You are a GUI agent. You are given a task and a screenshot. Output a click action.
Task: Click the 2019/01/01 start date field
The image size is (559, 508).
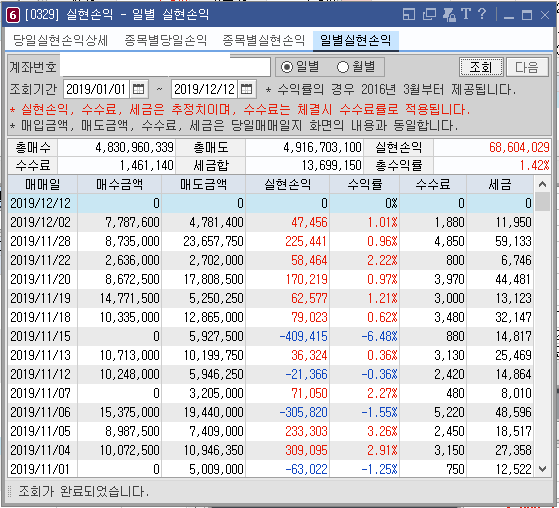pos(96,89)
